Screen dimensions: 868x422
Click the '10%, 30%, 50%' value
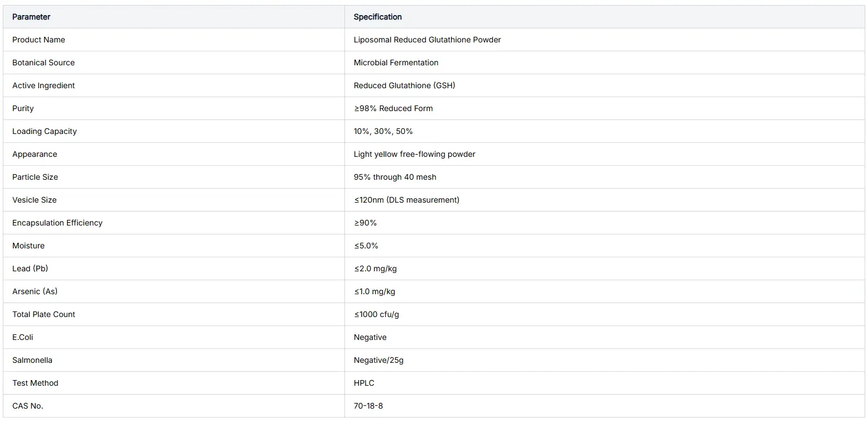383,131
